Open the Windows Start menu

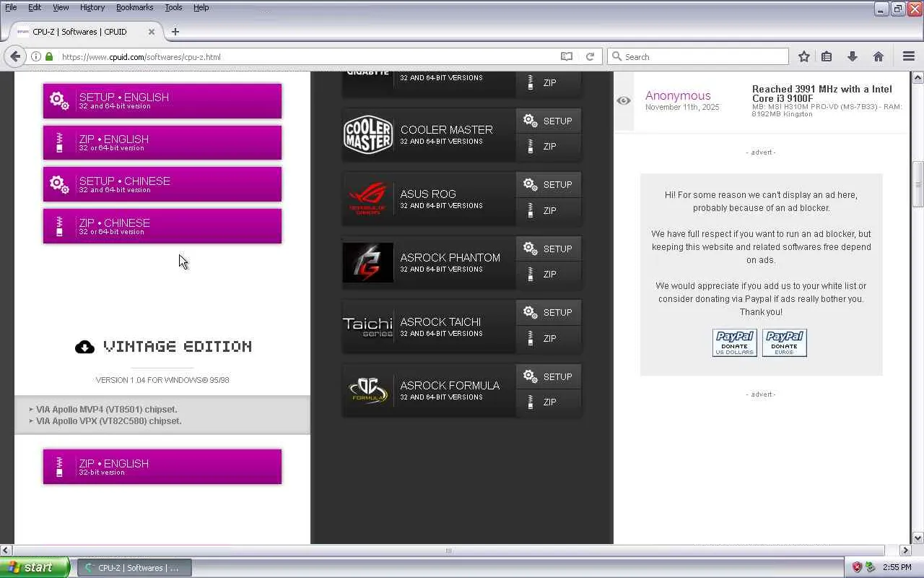(x=35, y=568)
